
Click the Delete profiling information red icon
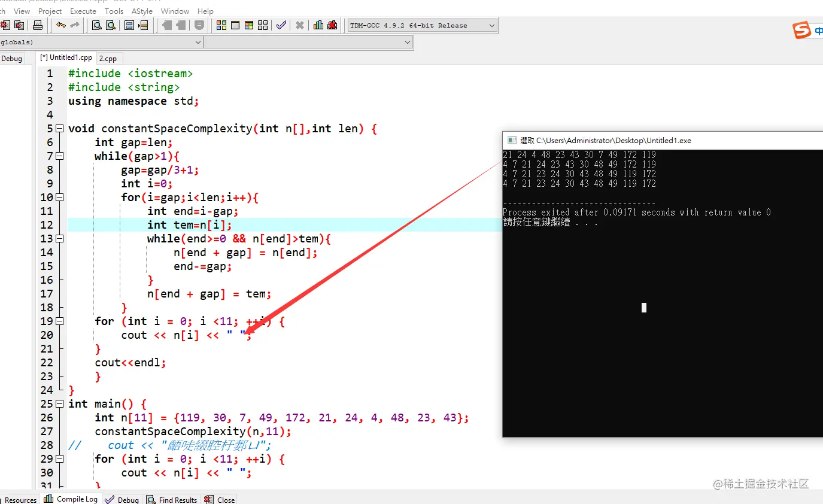(x=333, y=25)
